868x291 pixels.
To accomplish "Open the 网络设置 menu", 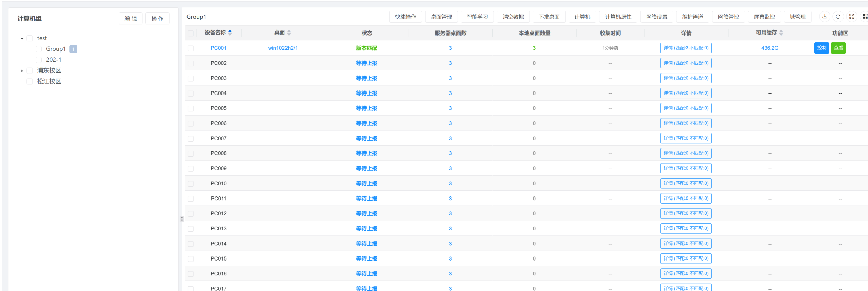I will coord(656,17).
